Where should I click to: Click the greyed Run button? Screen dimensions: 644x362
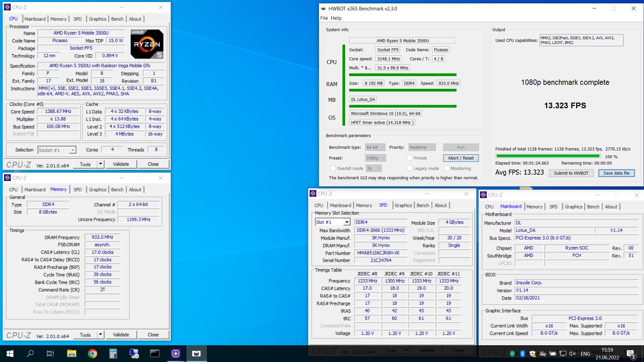click(x=461, y=147)
